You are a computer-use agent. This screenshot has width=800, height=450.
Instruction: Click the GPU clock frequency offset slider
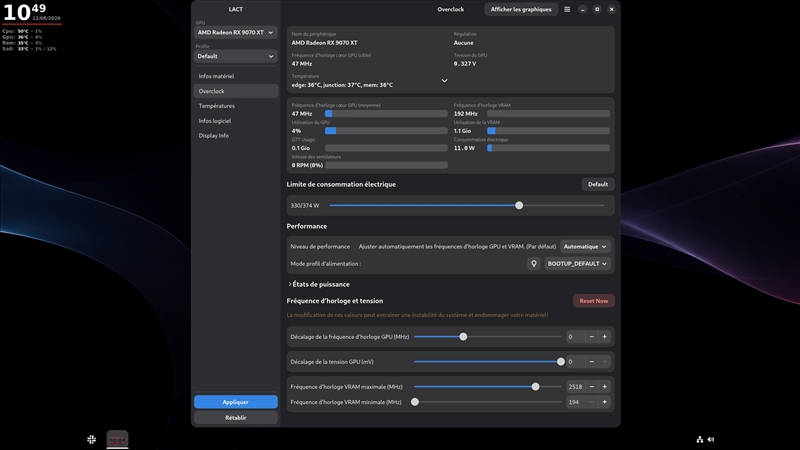tap(488, 337)
